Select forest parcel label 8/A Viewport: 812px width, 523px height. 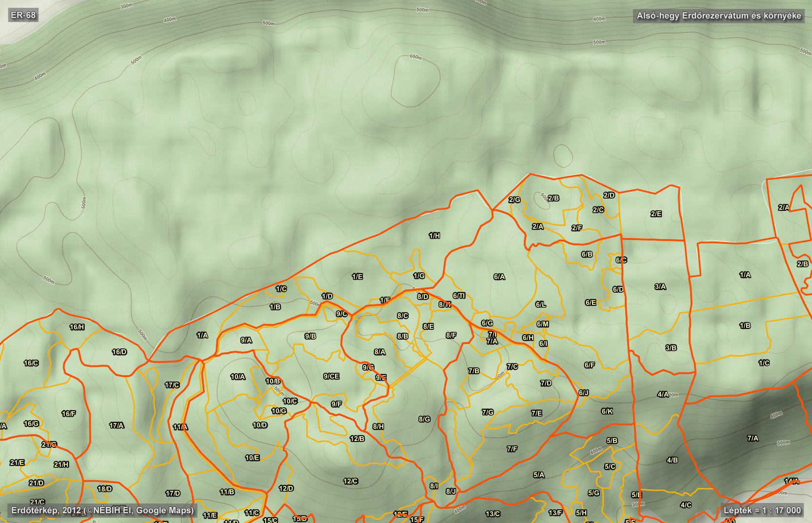coord(380,352)
